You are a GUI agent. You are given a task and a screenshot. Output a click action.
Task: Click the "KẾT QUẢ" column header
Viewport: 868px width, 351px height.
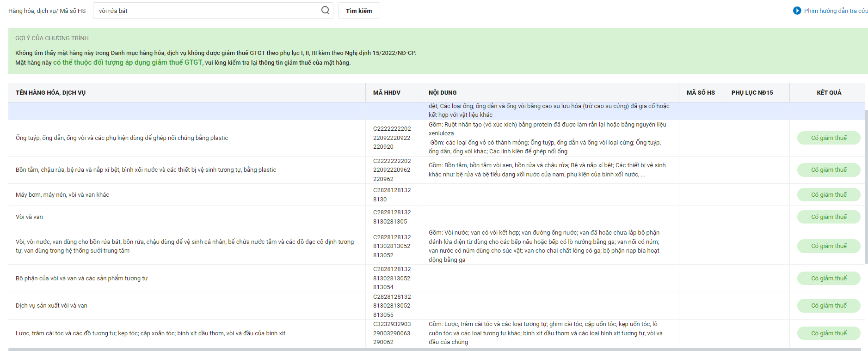[829, 93]
